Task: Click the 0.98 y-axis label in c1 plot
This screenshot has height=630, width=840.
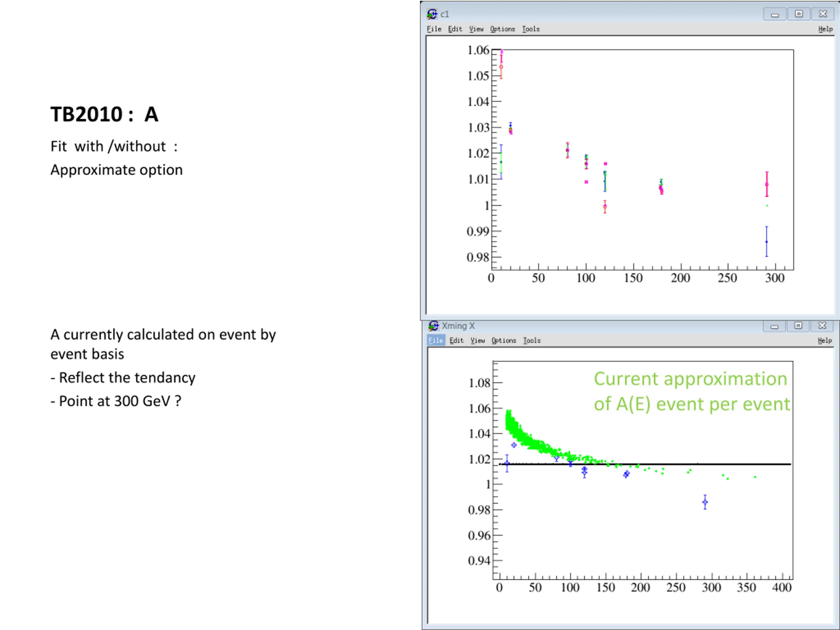Action: click(x=478, y=258)
